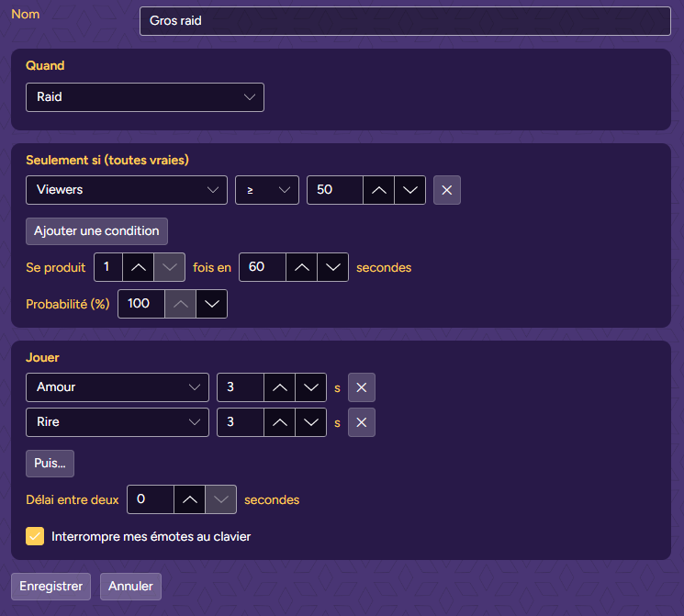Increase the Se produit count
The image size is (684, 616).
(139, 267)
